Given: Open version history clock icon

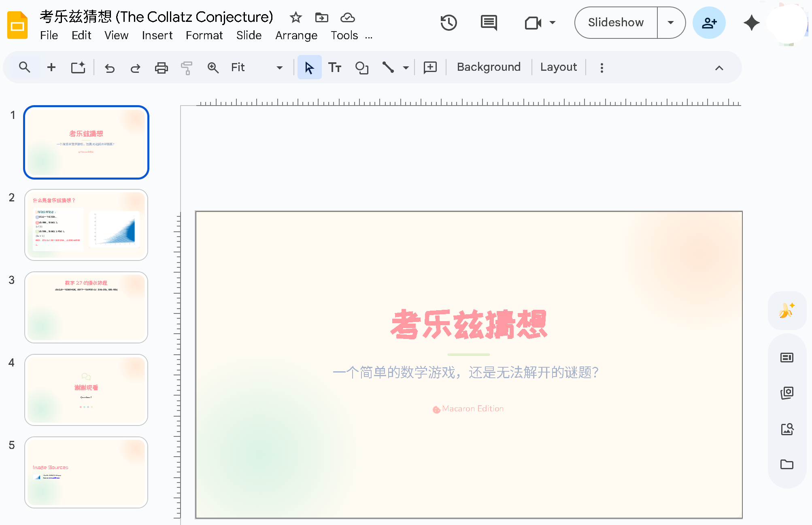Looking at the screenshot, I should [x=449, y=23].
